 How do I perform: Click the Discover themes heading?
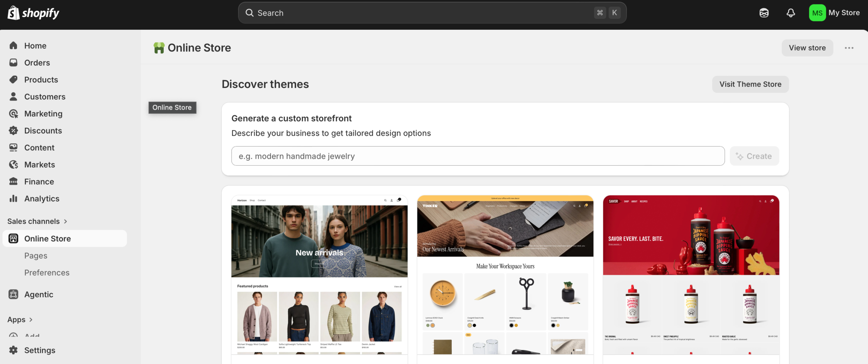point(265,84)
